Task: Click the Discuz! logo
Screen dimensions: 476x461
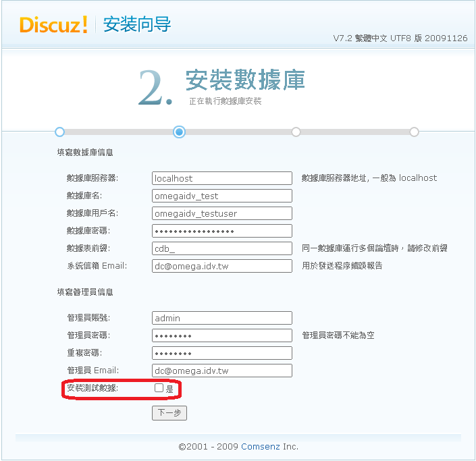Action: [54, 25]
